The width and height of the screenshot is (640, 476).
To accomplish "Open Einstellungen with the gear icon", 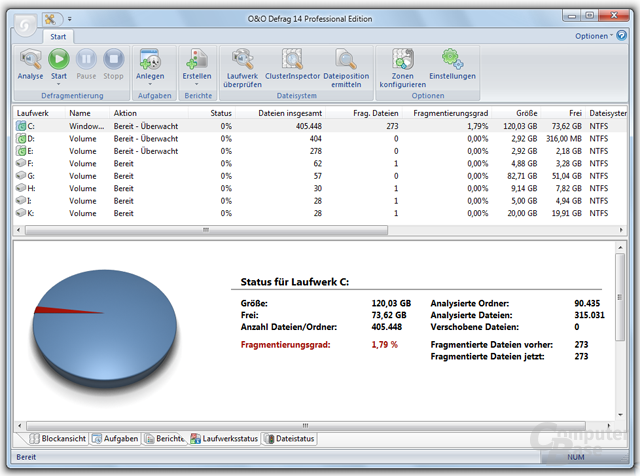I will pos(452,59).
